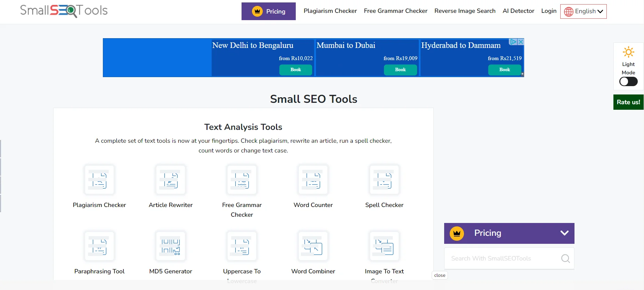Viewport: 644px width, 290px height.
Task: Open the Image To Text Converter icon
Action: coord(384,246)
